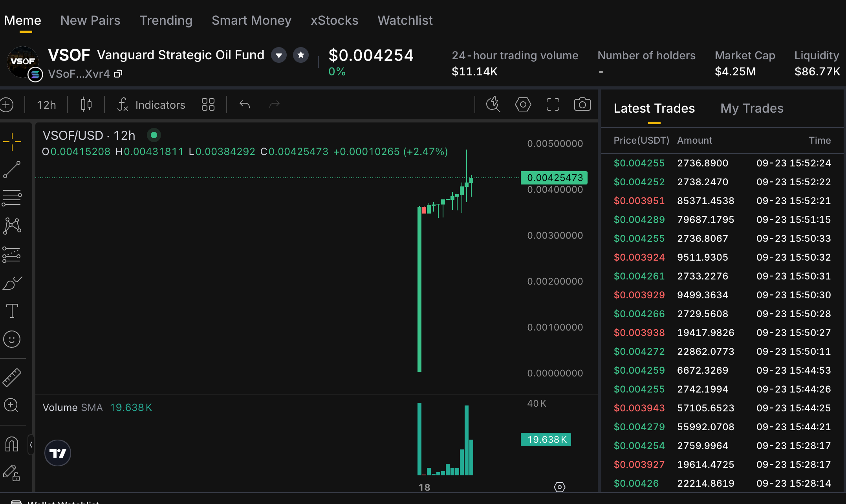
Task: Click the Liquidity value $86.77K
Action: tap(817, 72)
